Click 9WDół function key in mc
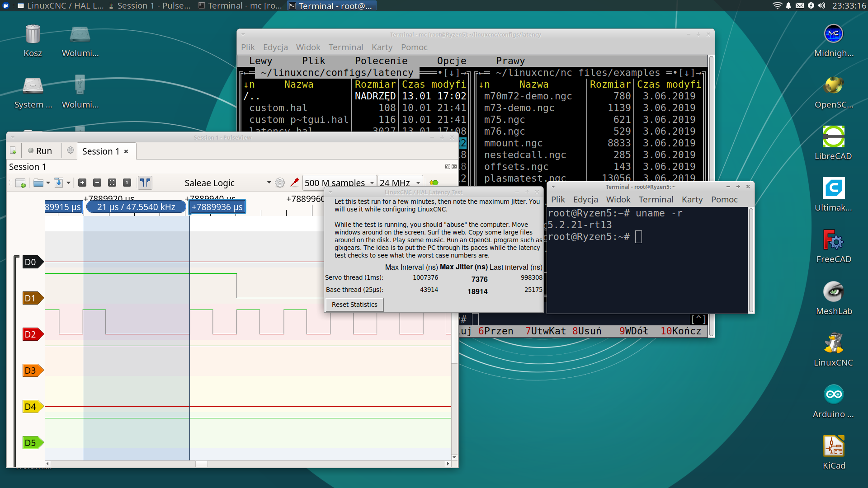Screen dimensions: 868x488 (634, 331)
